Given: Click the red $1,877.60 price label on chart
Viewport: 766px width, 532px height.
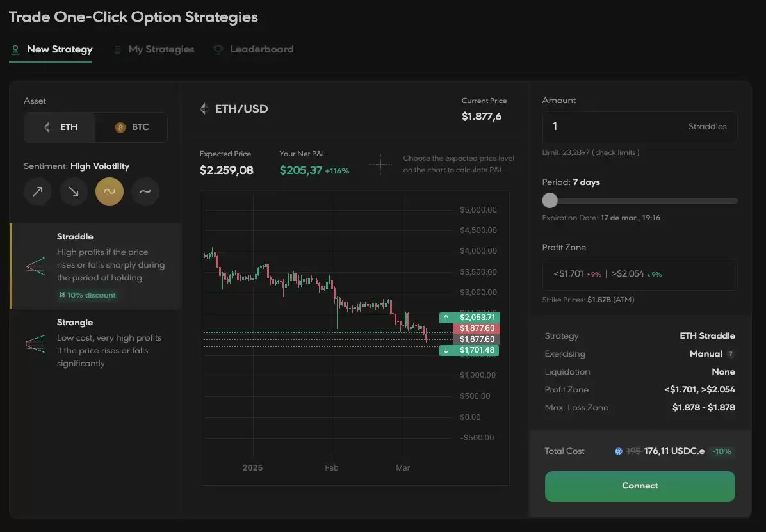Looking at the screenshot, I should tap(477, 328).
